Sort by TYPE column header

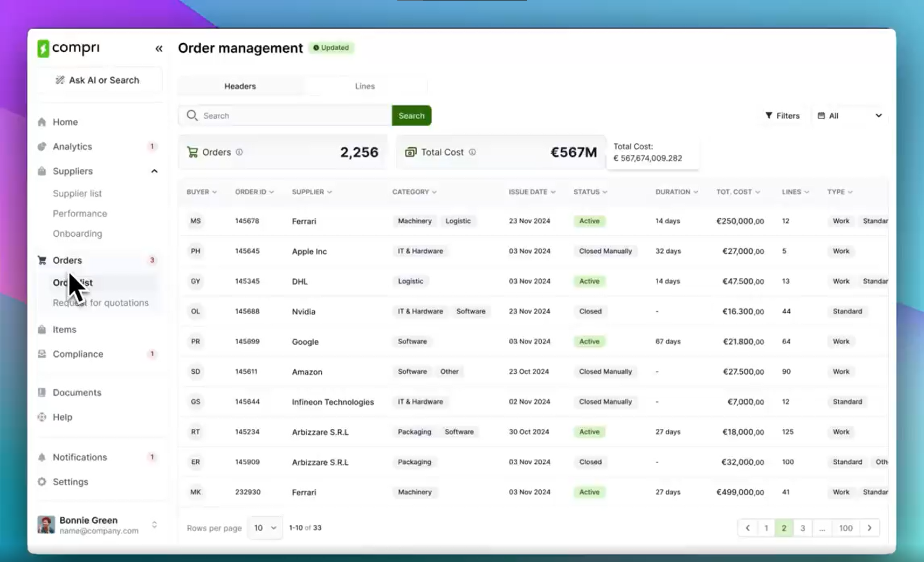pyautogui.click(x=840, y=192)
